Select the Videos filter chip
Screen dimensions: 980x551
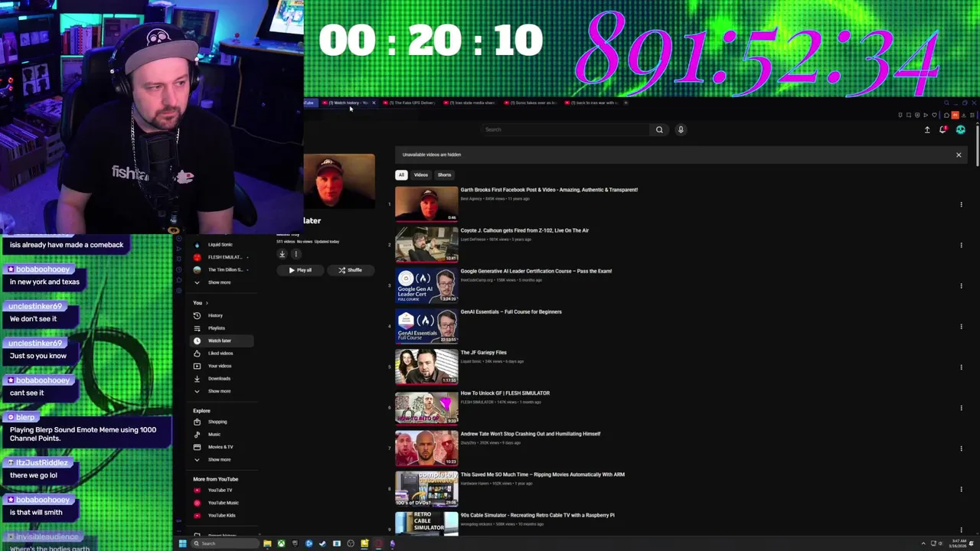point(421,174)
